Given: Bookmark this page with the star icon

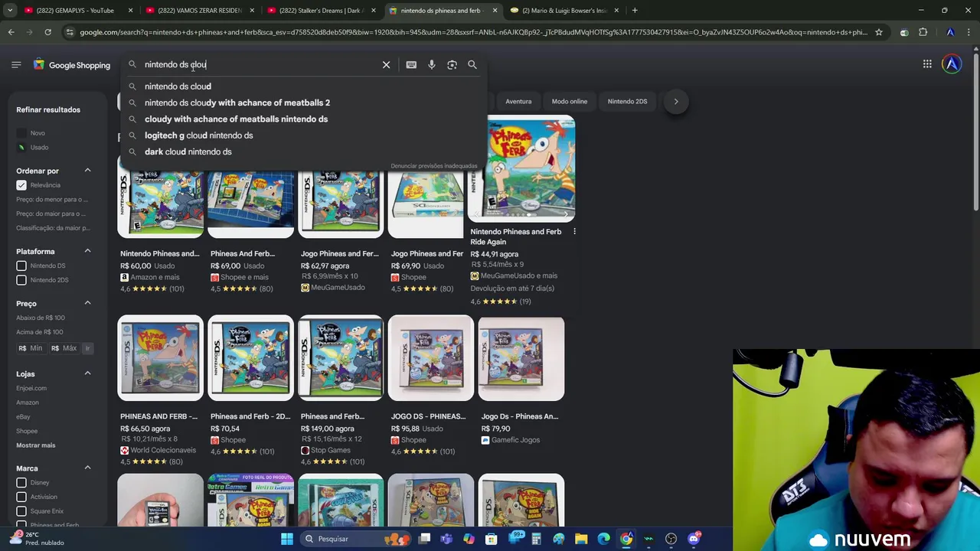Looking at the screenshot, I should pos(879,32).
